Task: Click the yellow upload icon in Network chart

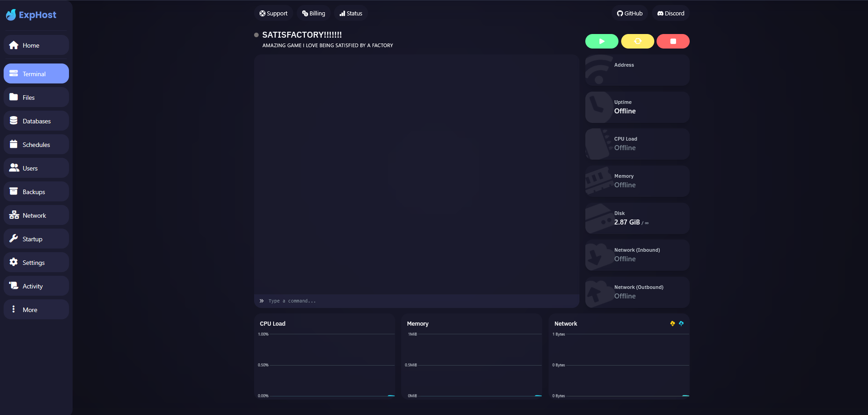Action: (x=672, y=323)
